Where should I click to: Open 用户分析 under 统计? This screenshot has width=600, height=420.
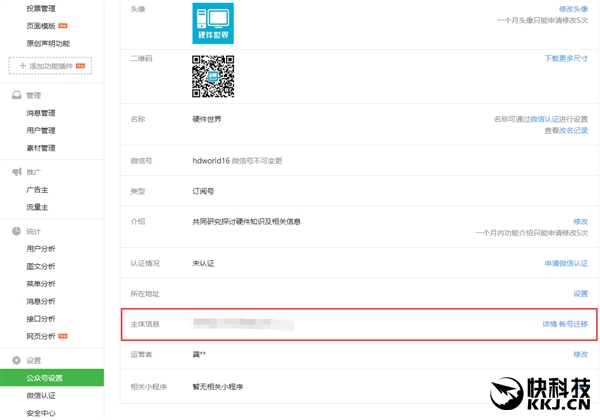pyautogui.click(x=41, y=249)
